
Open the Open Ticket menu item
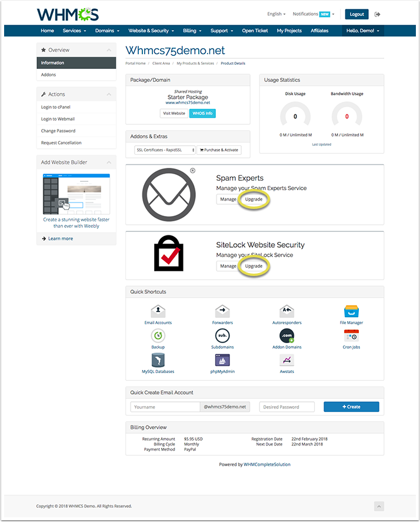255,31
